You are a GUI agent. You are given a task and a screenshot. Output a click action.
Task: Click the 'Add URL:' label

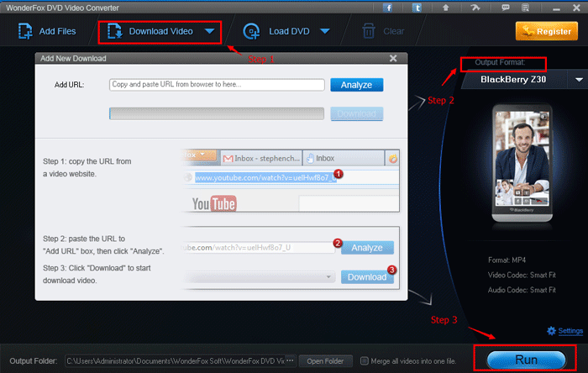tap(70, 85)
